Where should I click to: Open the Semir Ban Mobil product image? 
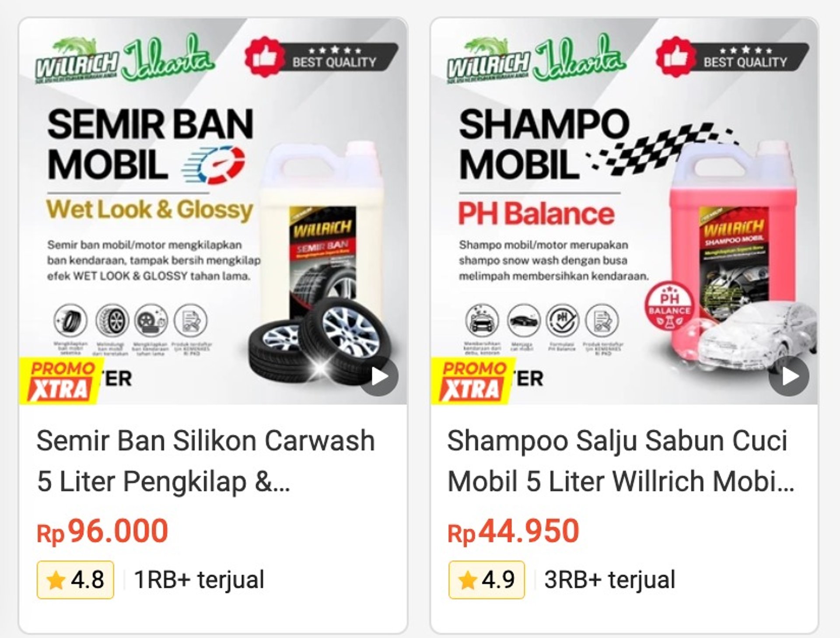point(213,211)
